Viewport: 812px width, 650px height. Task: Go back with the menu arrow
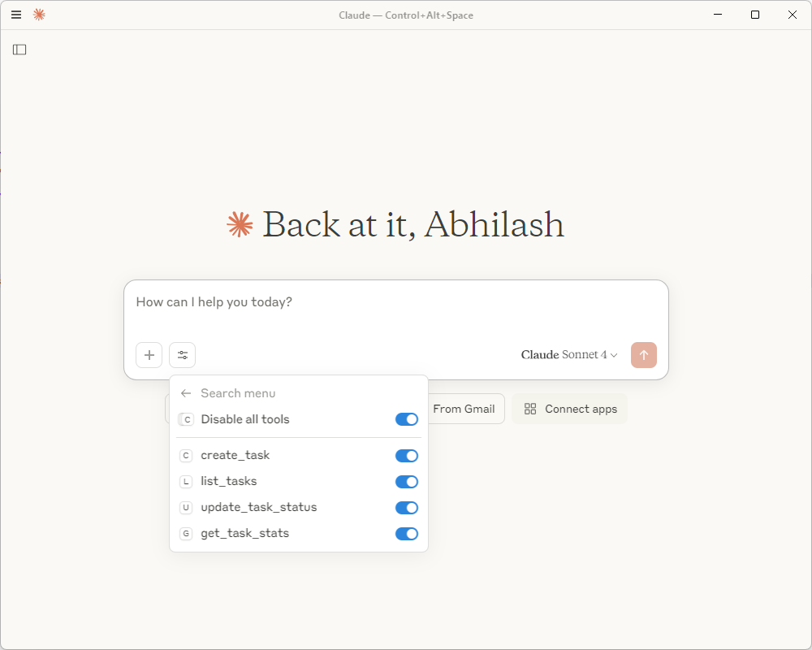click(x=186, y=393)
